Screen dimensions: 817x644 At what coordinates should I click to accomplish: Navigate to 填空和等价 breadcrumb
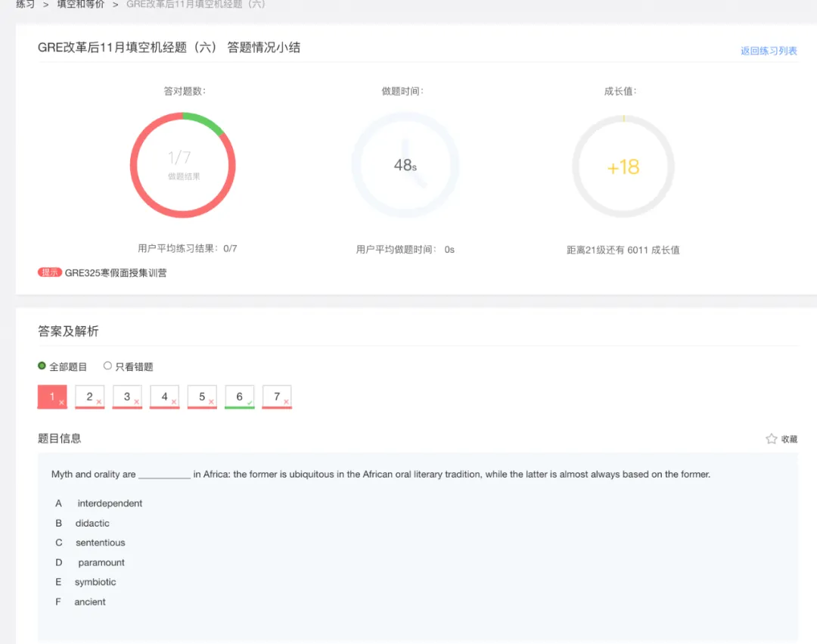[x=81, y=5]
